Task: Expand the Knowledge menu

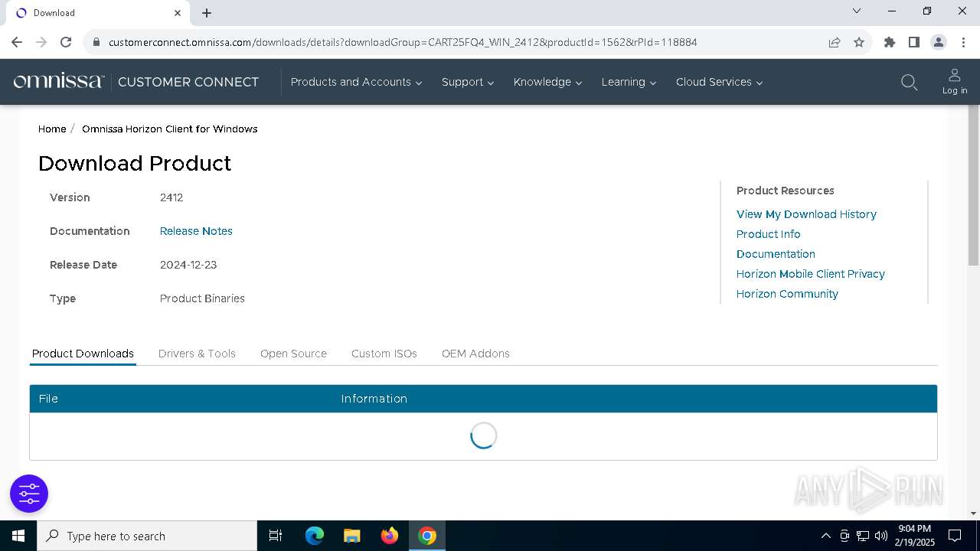Action: [x=547, y=82]
